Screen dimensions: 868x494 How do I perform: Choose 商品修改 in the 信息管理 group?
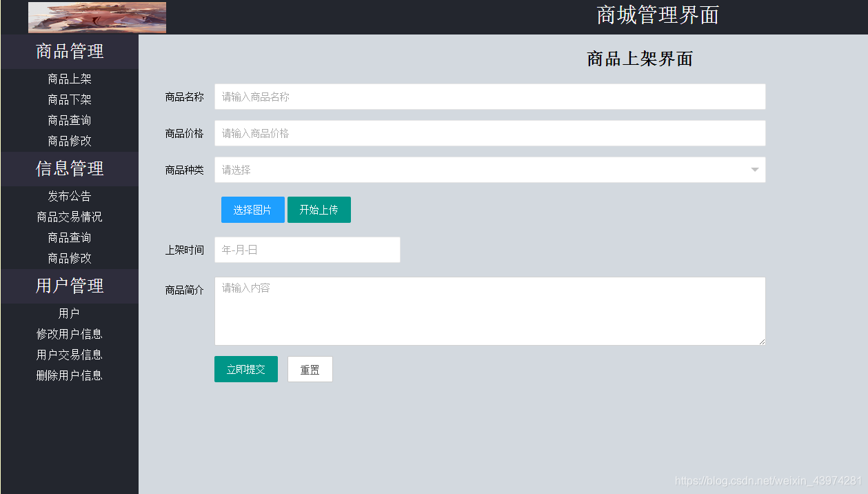tap(70, 258)
